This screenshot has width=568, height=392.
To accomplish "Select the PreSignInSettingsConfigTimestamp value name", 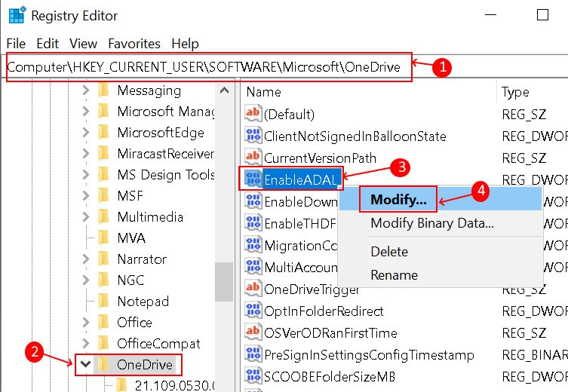I will coord(369,355).
